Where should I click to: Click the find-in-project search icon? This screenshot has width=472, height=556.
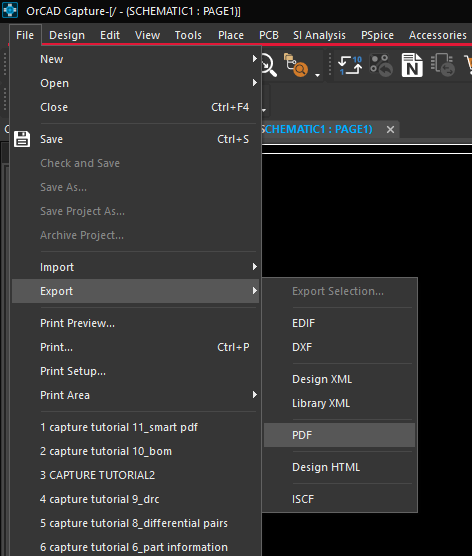(295, 65)
